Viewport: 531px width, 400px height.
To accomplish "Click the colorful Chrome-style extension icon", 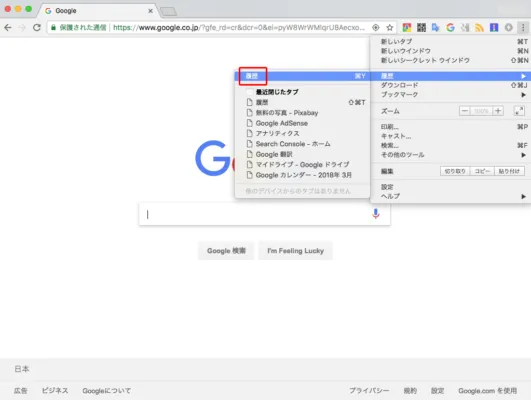I will click(x=407, y=27).
